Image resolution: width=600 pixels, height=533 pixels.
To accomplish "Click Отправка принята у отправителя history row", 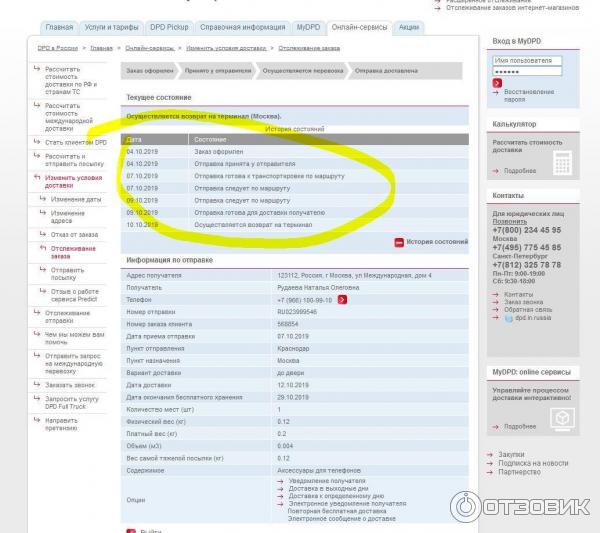I will (295, 164).
